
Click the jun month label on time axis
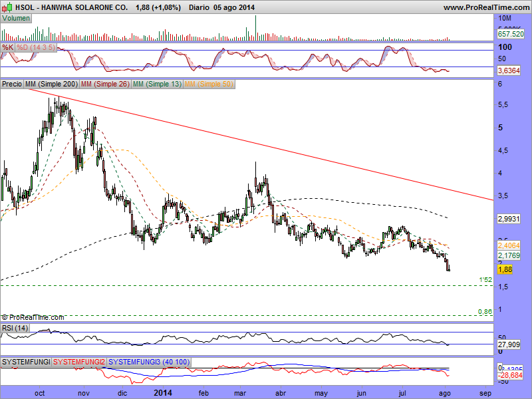point(361,393)
